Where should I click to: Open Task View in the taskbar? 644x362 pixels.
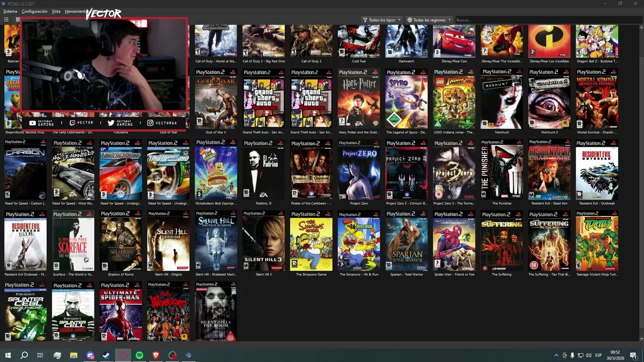40,355
